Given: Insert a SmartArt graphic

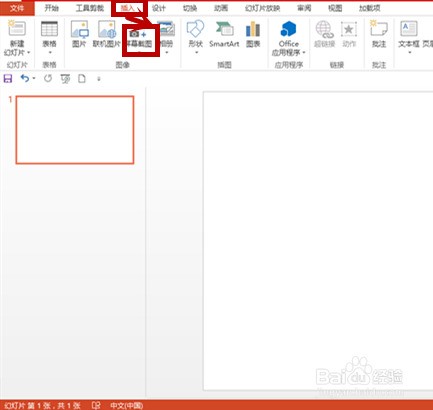Looking at the screenshot, I should coord(224,34).
